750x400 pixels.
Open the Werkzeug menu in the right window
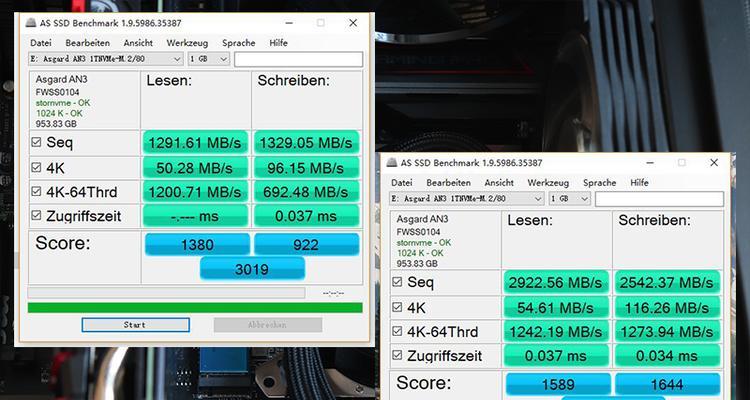548,183
